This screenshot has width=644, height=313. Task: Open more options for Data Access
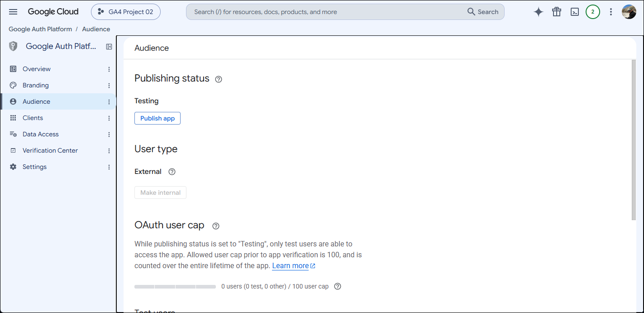109,134
